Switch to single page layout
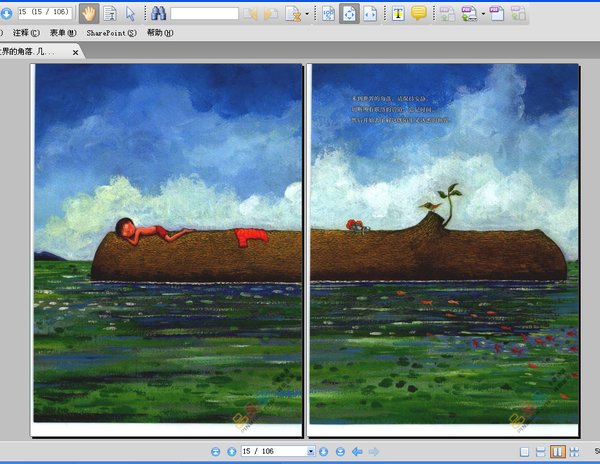 point(524,452)
